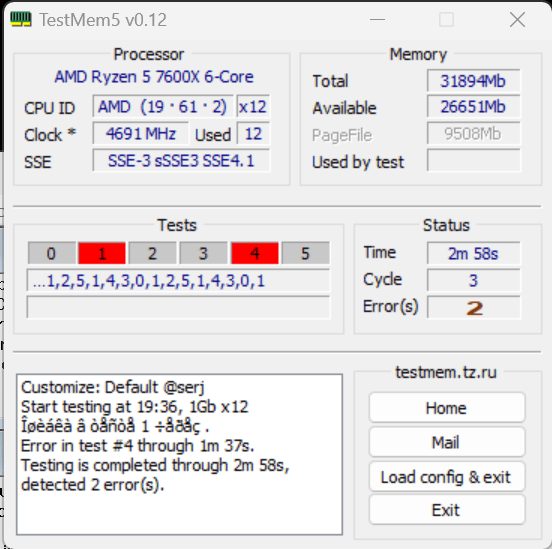Click the PageFile value 9508Mb
Image resolution: width=552 pixels, height=549 pixels.
[473, 133]
